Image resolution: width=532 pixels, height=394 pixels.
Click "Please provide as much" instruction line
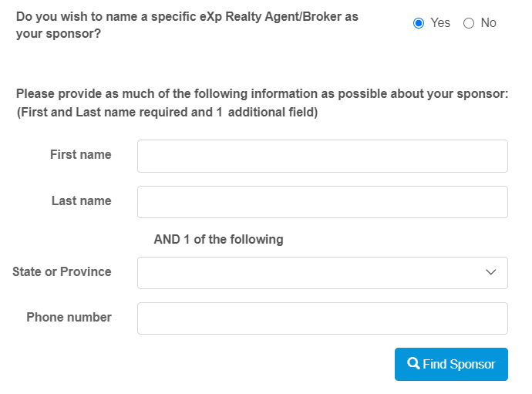coord(262,94)
